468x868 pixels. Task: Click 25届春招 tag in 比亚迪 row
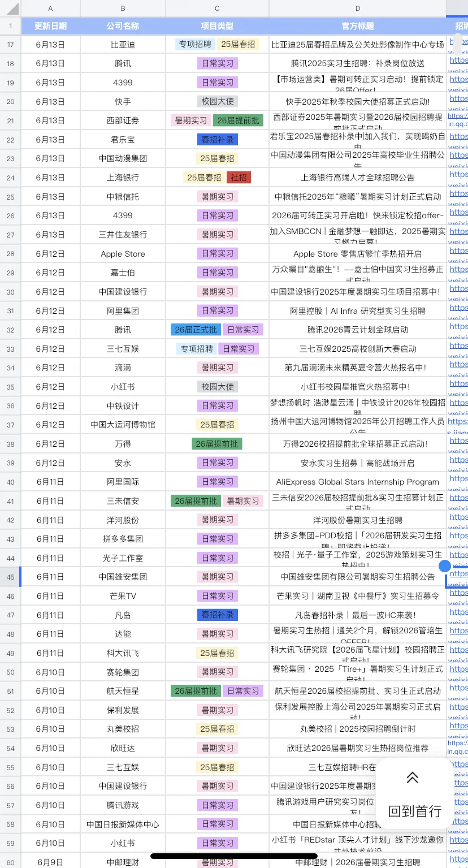click(x=238, y=44)
